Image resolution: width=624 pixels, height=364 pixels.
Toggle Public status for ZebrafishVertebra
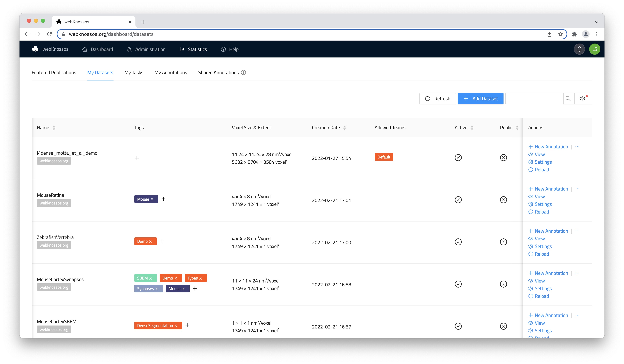(x=503, y=242)
